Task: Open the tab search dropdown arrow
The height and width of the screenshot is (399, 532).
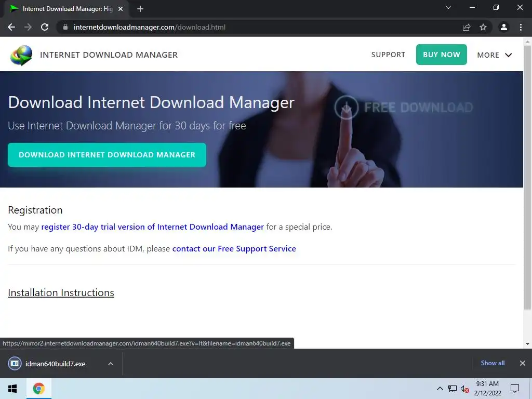Action: (x=448, y=7)
